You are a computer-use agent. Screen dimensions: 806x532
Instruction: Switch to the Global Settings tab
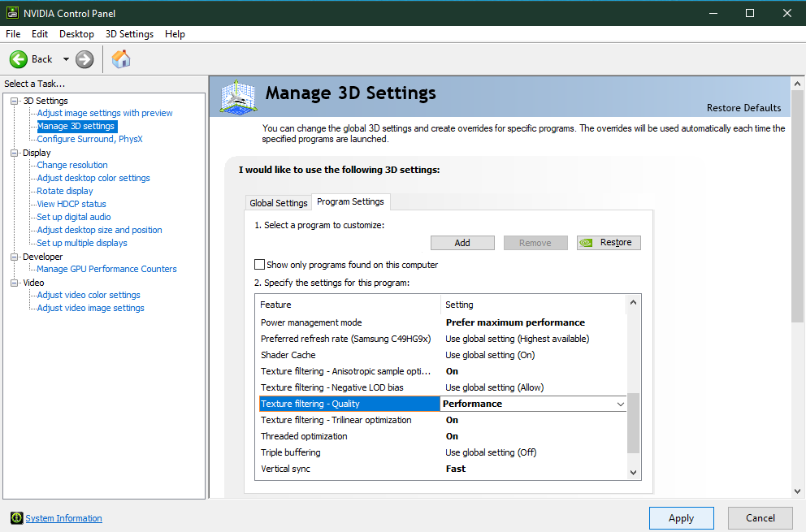tap(279, 203)
